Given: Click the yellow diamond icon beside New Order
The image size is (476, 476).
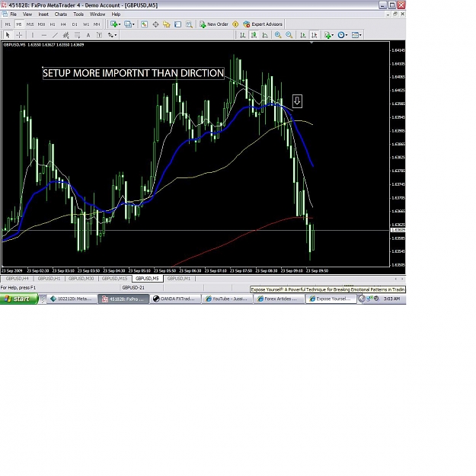Looking at the screenshot, I should click(235, 24).
